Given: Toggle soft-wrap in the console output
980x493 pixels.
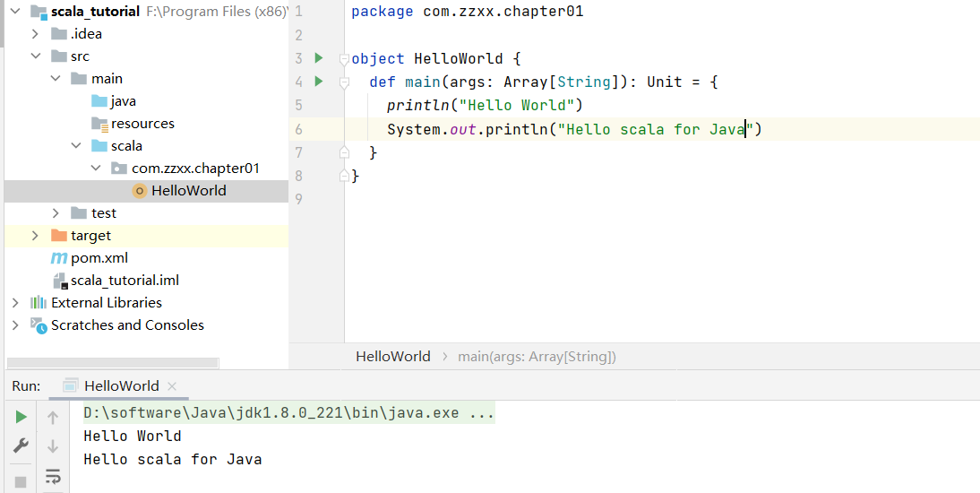Looking at the screenshot, I should pyautogui.click(x=53, y=475).
